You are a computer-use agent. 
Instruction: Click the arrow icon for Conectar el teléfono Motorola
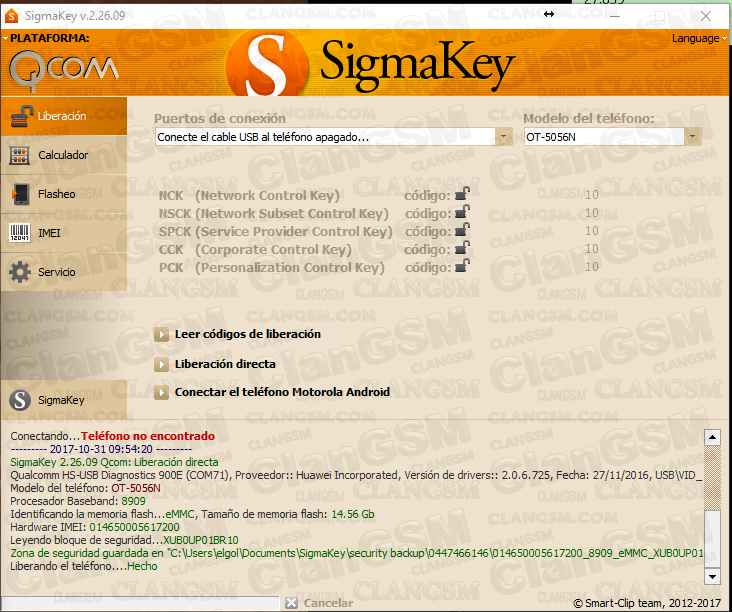pos(162,392)
